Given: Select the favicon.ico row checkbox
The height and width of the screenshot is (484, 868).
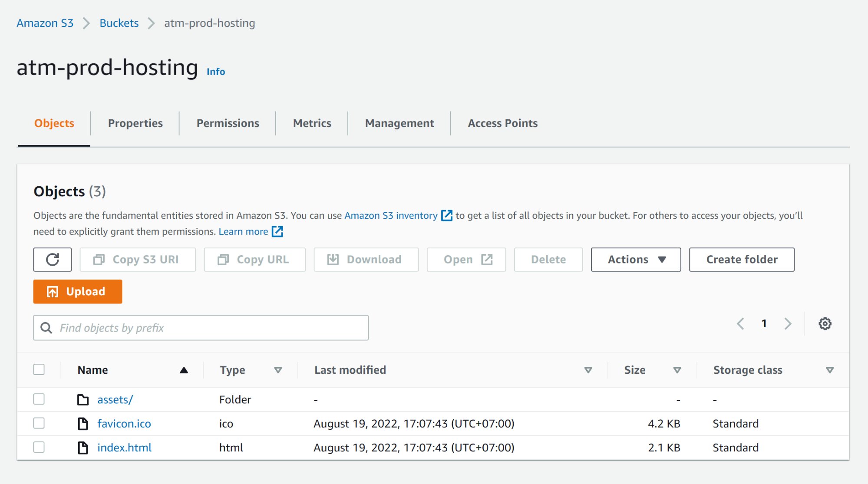Looking at the screenshot, I should click(39, 423).
